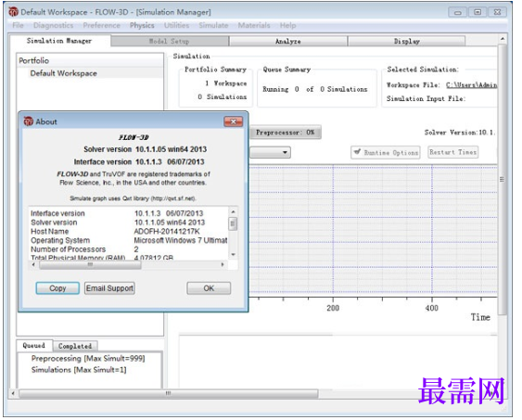Close the About dialog
Screen dimensions: 522x420
point(233,121)
